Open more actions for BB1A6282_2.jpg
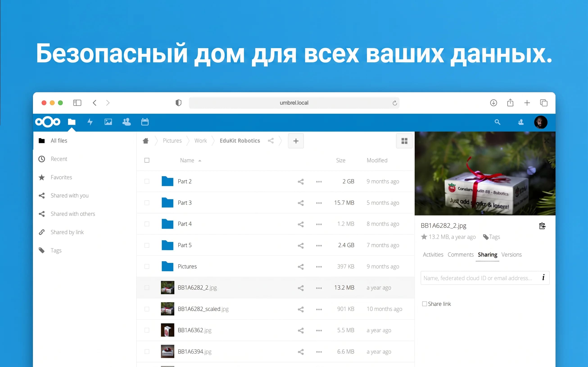 coord(319,288)
